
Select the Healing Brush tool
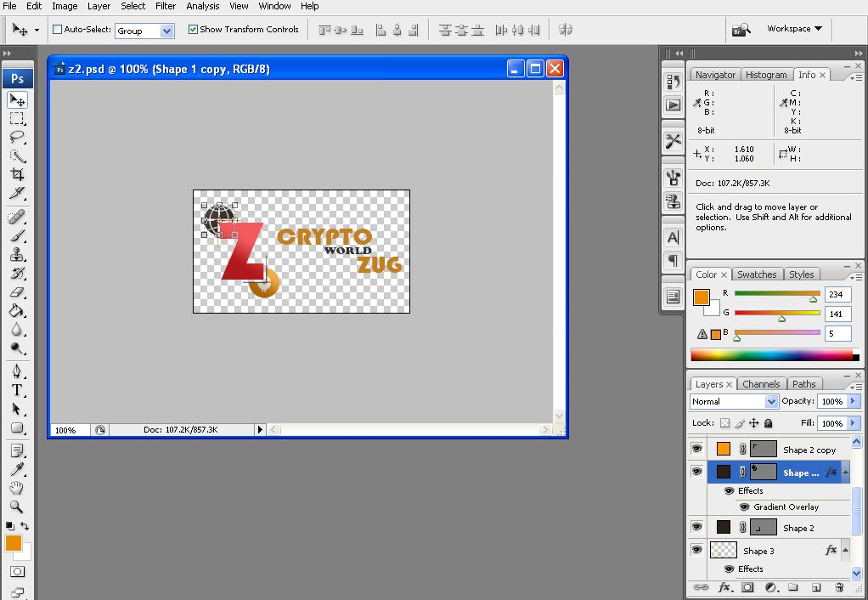coord(17,217)
